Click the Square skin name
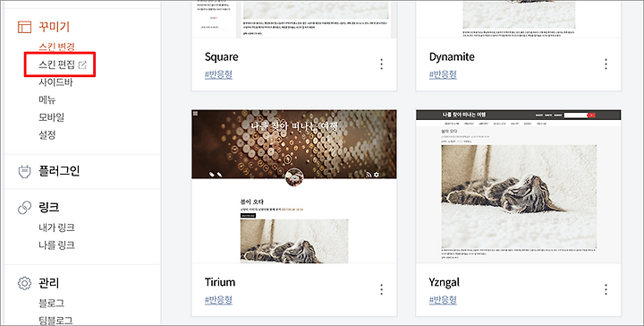This screenshot has height=326, width=644. click(x=222, y=56)
